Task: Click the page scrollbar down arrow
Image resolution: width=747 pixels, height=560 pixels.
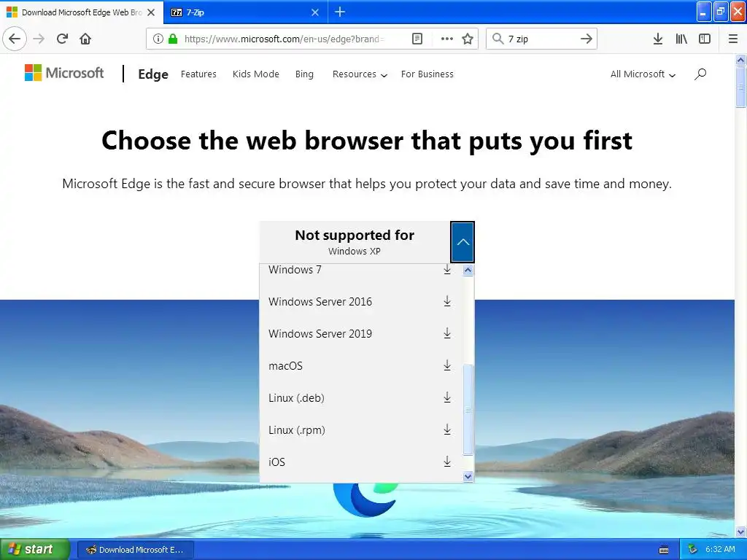Action: click(x=740, y=532)
